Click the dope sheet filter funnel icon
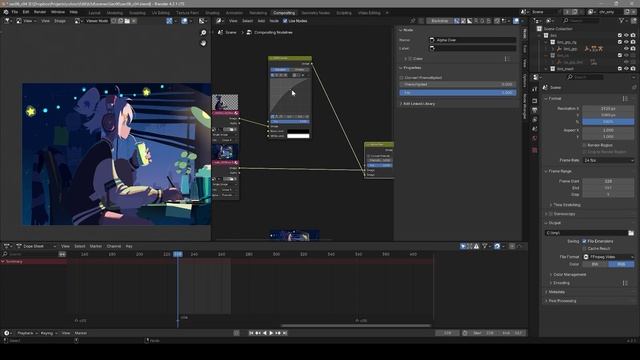640x360 pixels. pyautogui.click(x=484, y=246)
